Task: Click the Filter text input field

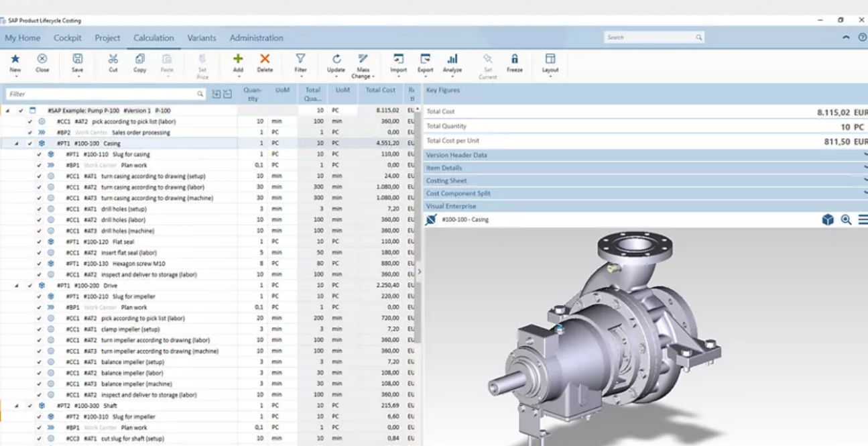Action: (x=101, y=95)
